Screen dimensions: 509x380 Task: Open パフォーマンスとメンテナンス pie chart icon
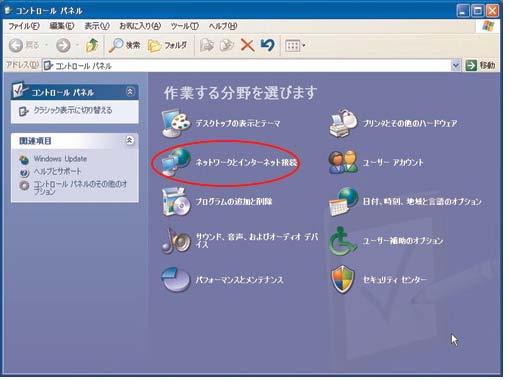(176, 279)
